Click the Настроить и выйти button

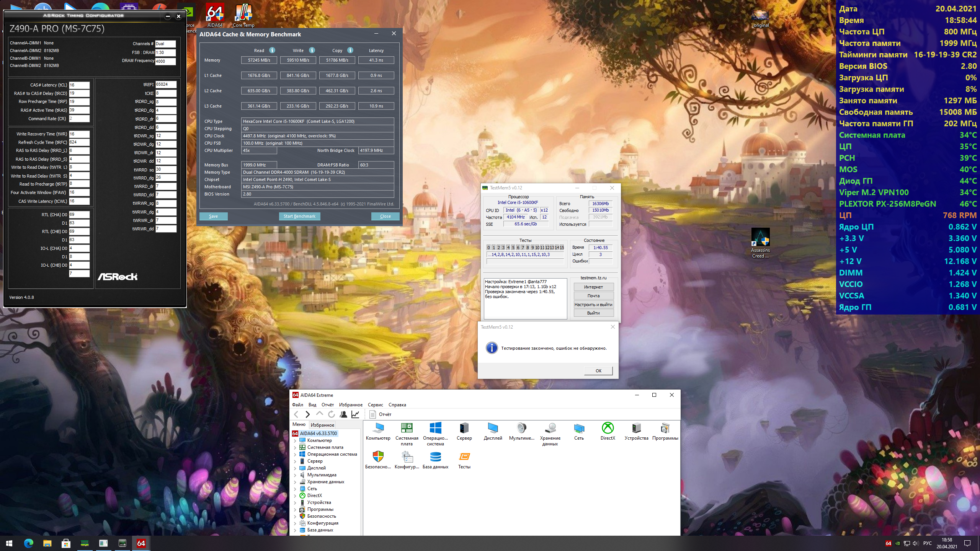(x=593, y=305)
